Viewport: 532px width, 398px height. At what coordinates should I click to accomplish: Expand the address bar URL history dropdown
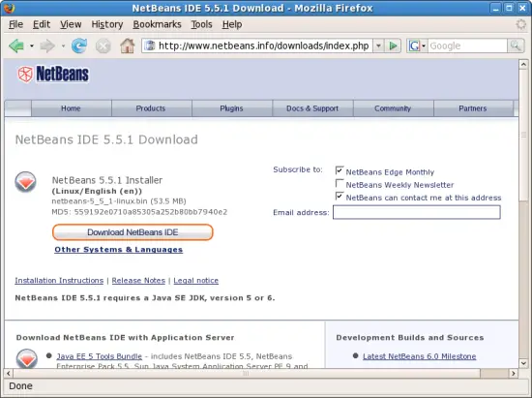pyautogui.click(x=378, y=46)
